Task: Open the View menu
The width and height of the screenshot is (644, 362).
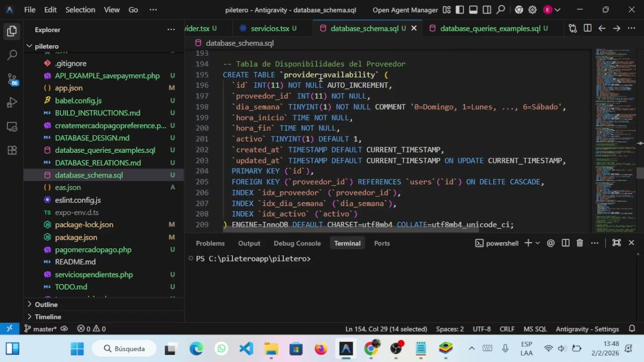Action: tap(112, 10)
